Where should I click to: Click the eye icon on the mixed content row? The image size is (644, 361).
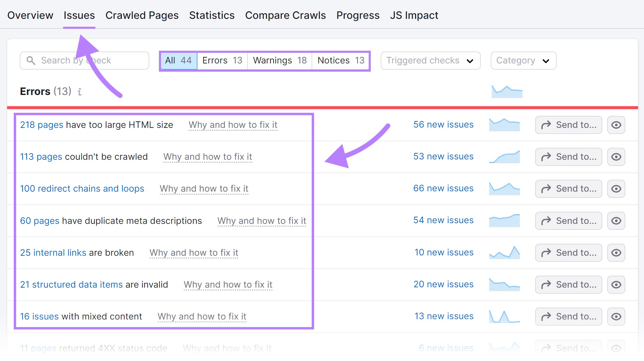click(616, 316)
